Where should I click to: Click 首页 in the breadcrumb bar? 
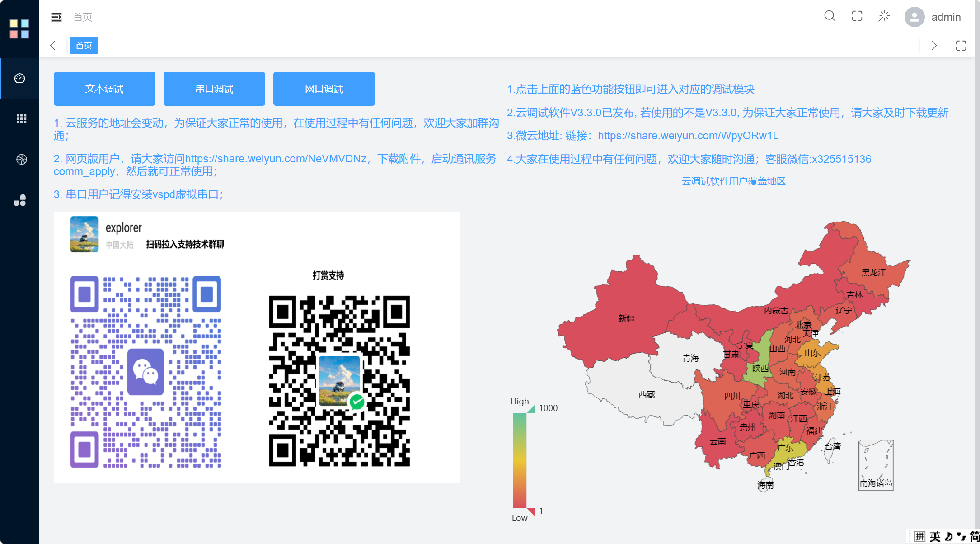click(82, 17)
